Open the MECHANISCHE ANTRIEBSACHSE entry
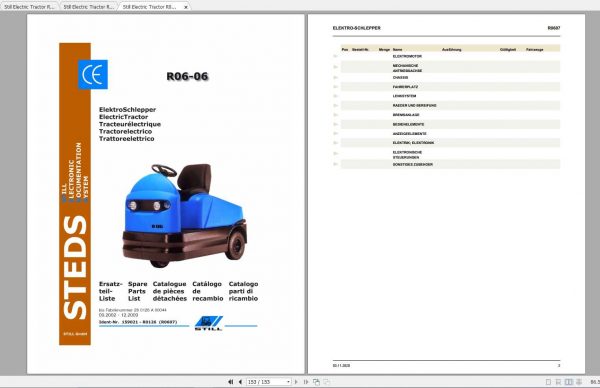The height and width of the screenshot is (388, 600). pos(407,68)
